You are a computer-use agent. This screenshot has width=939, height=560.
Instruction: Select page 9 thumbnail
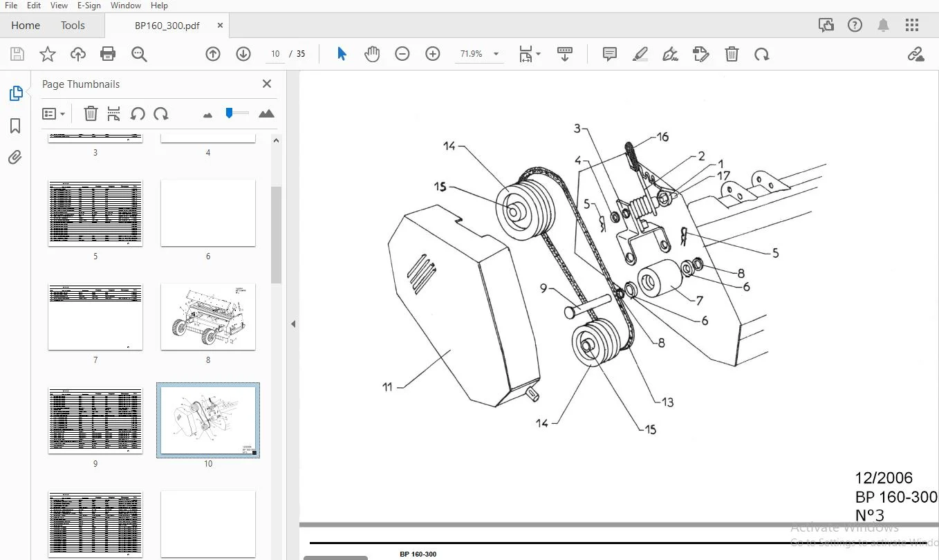click(x=95, y=420)
